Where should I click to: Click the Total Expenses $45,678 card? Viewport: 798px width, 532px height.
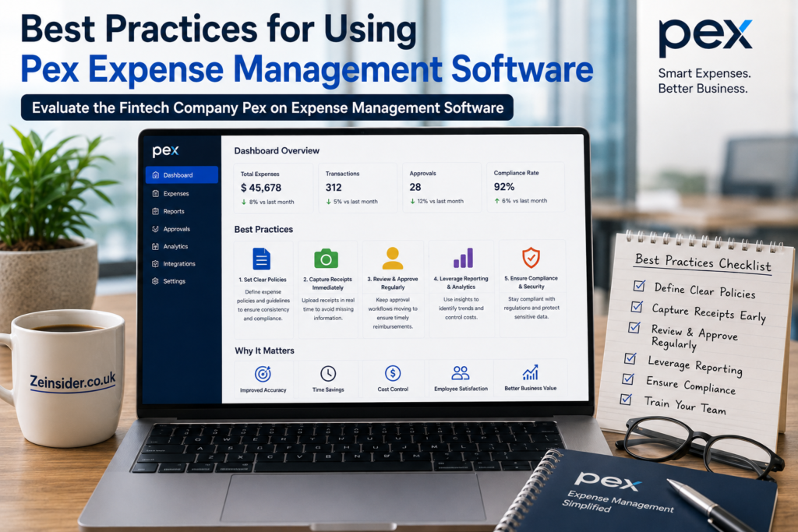[x=274, y=188]
